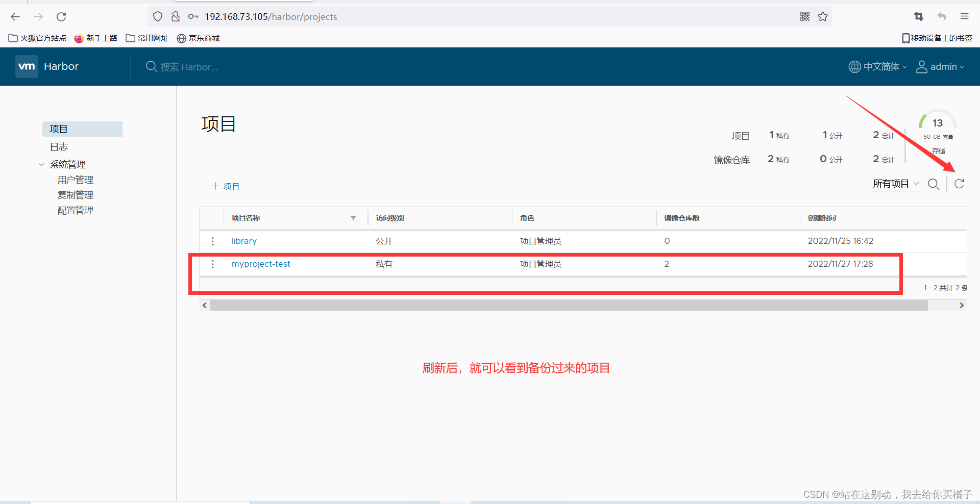Open 配置管理 in the sidebar
The image size is (980, 504).
pyautogui.click(x=75, y=211)
